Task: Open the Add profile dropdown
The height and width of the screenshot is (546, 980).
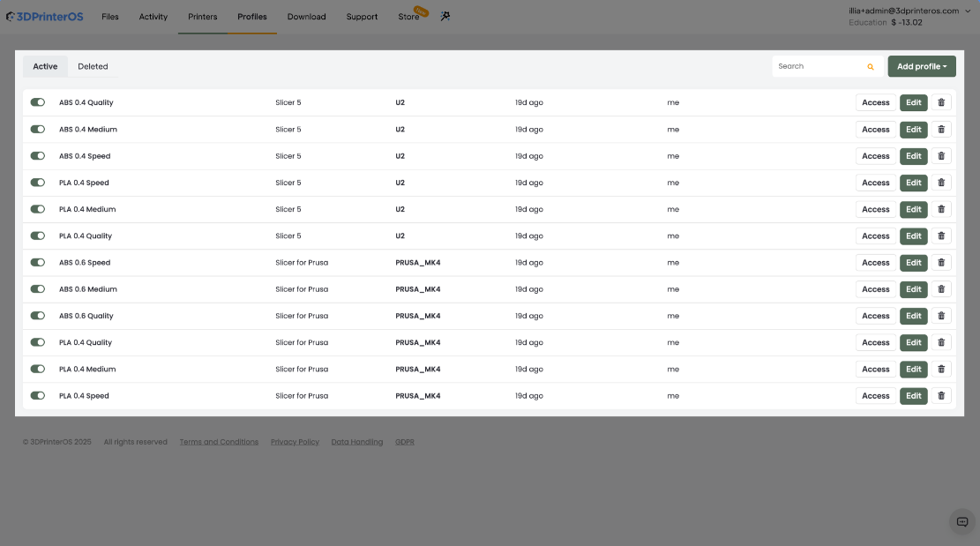Action: pos(921,66)
